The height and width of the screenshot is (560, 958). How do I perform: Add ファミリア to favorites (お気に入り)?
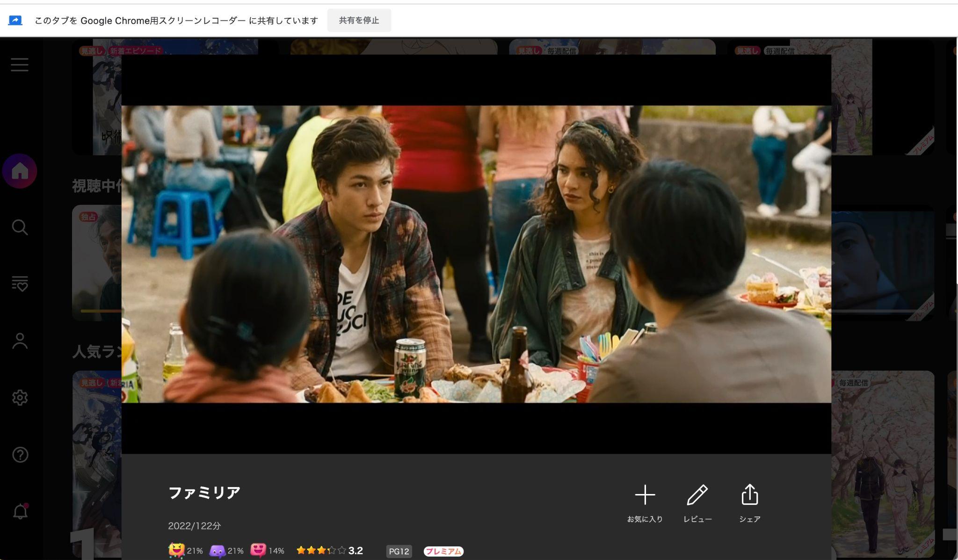tap(645, 504)
